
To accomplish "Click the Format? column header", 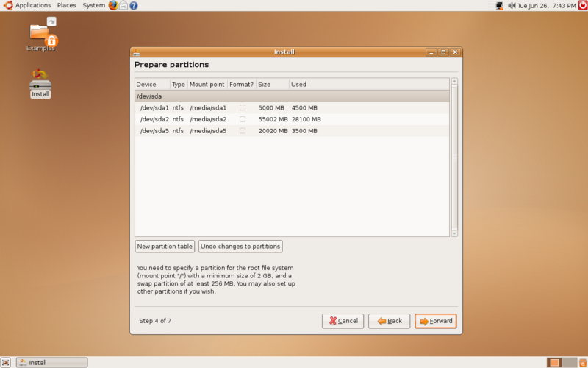I will 242,85.
